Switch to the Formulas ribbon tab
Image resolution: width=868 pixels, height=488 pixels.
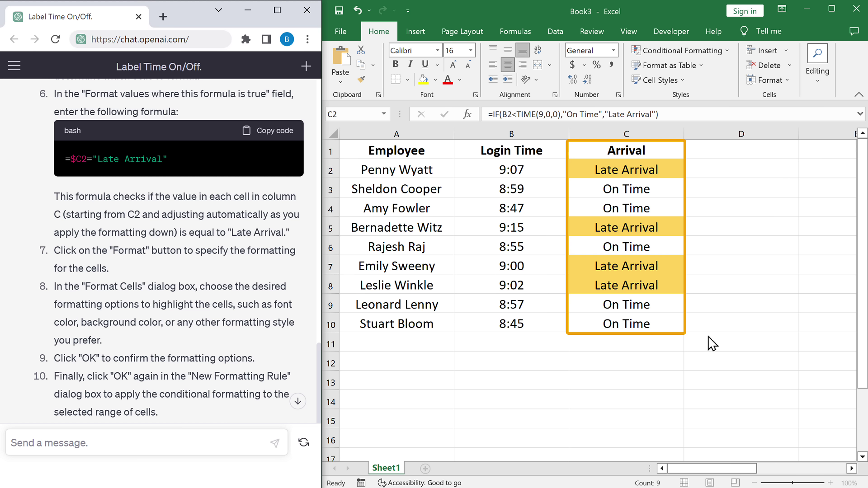[515, 31]
